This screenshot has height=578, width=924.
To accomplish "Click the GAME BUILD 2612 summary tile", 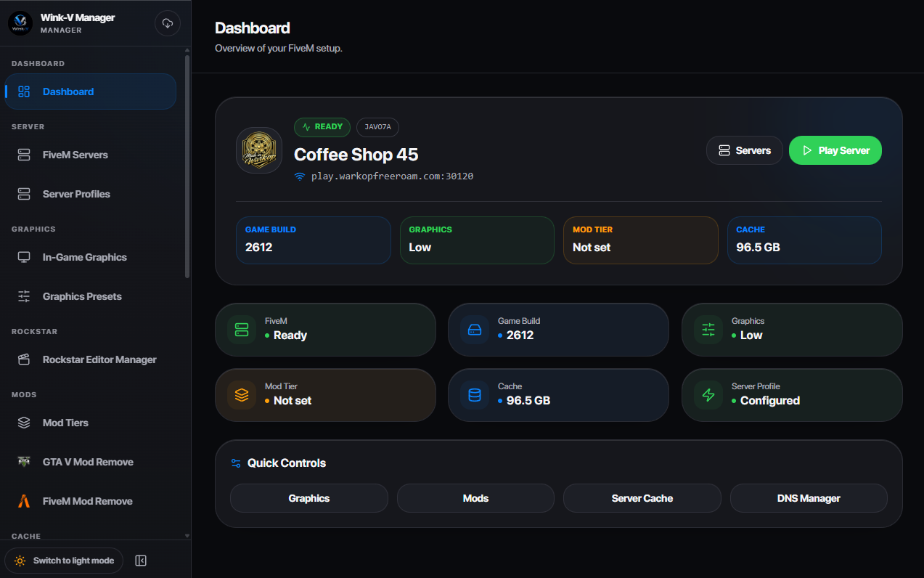I will click(314, 240).
